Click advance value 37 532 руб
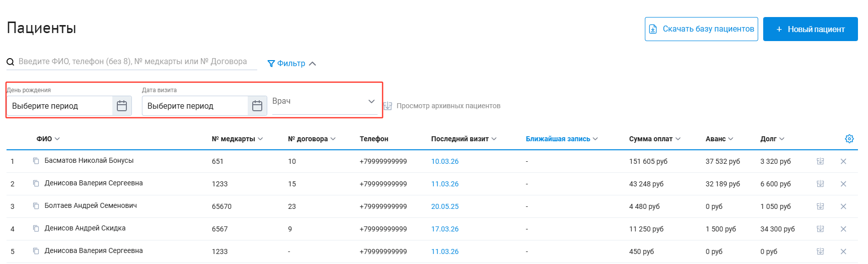This screenshot has width=868, height=264. [723, 161]
